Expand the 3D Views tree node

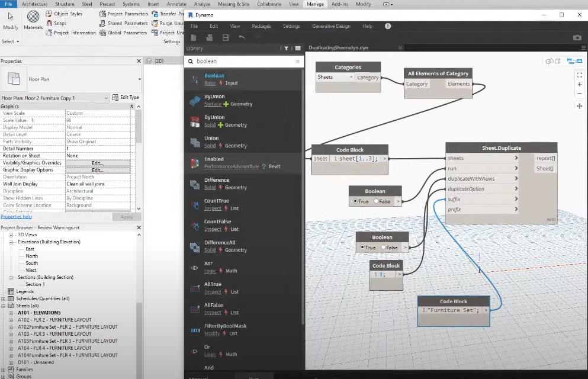click(x=11, y=235)
